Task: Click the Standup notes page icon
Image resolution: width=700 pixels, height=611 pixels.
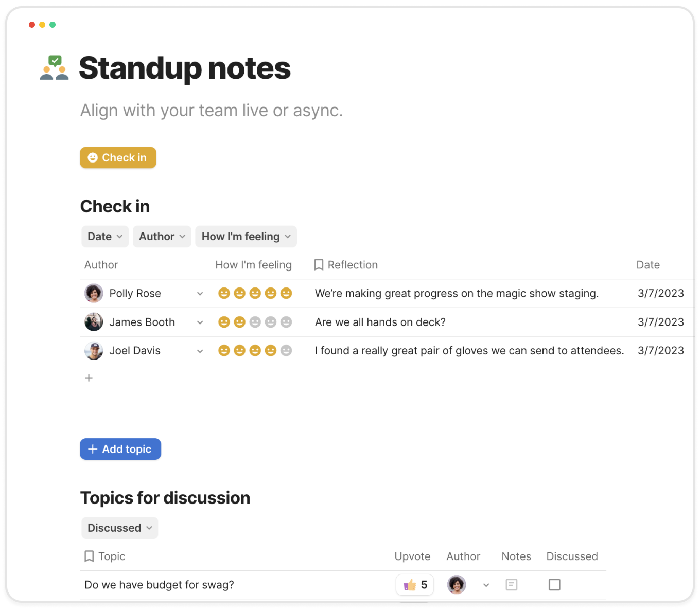Action: click(55, 68)
